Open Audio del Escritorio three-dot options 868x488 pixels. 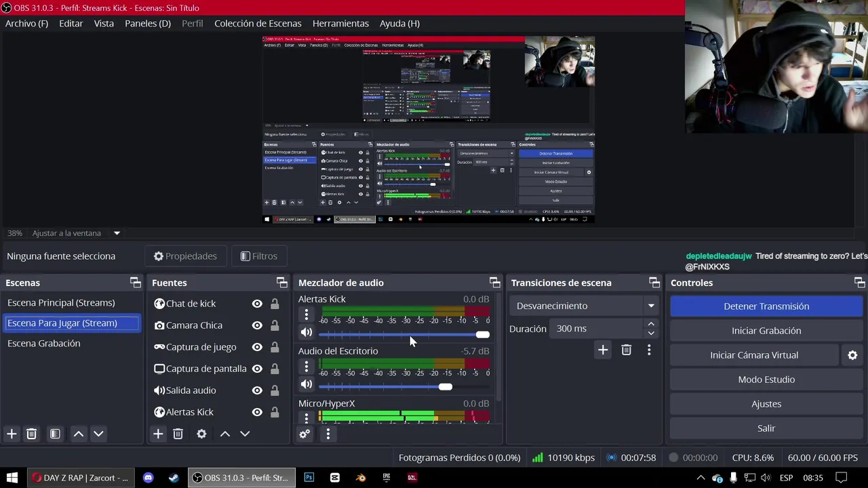click(307, 367)
